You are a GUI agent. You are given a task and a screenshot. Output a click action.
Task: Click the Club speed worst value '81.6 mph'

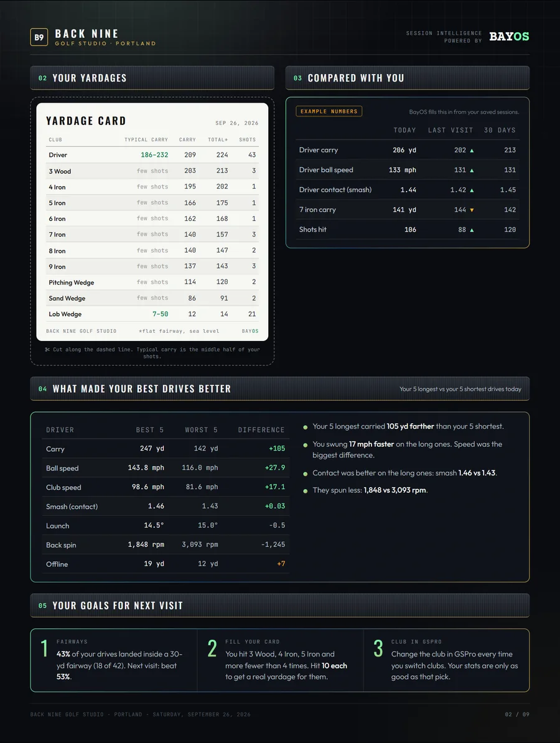[x=202, y=487]
